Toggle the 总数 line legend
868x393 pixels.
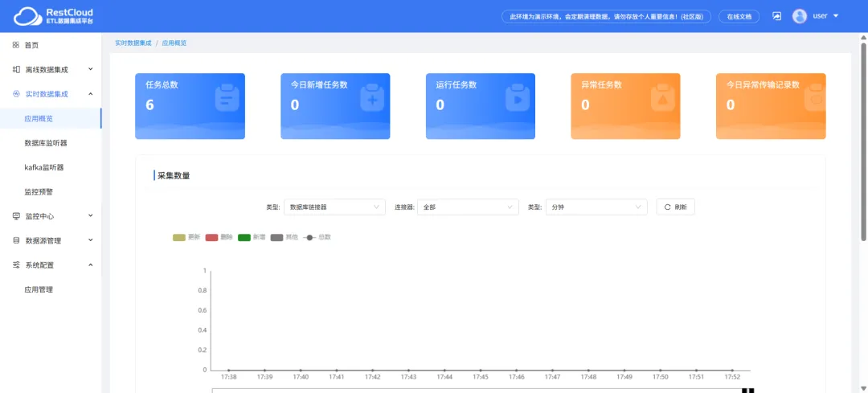coord(317,237)
